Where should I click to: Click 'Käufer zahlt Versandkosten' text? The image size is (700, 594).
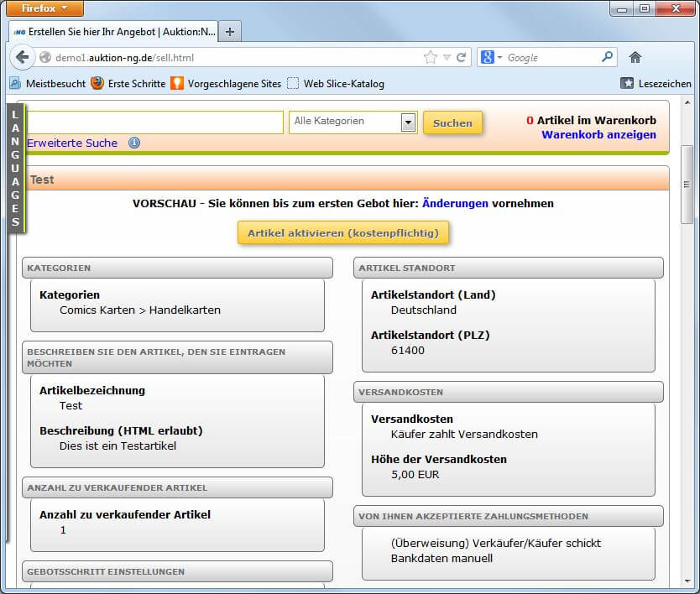(464, 435)
